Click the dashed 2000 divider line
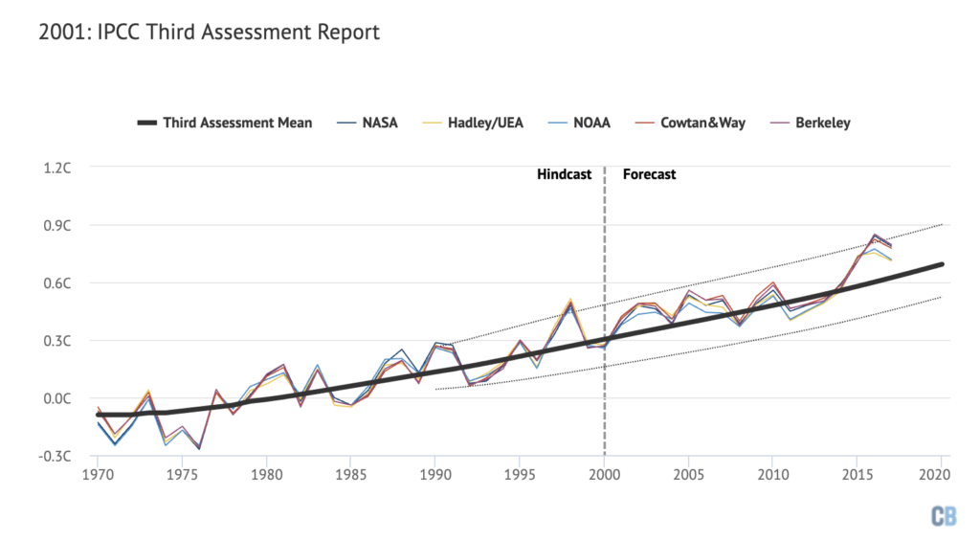 coord(605,311)
